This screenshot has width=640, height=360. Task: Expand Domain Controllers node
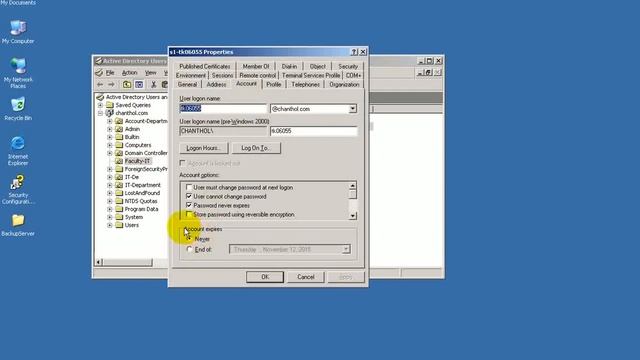[109, 153]
